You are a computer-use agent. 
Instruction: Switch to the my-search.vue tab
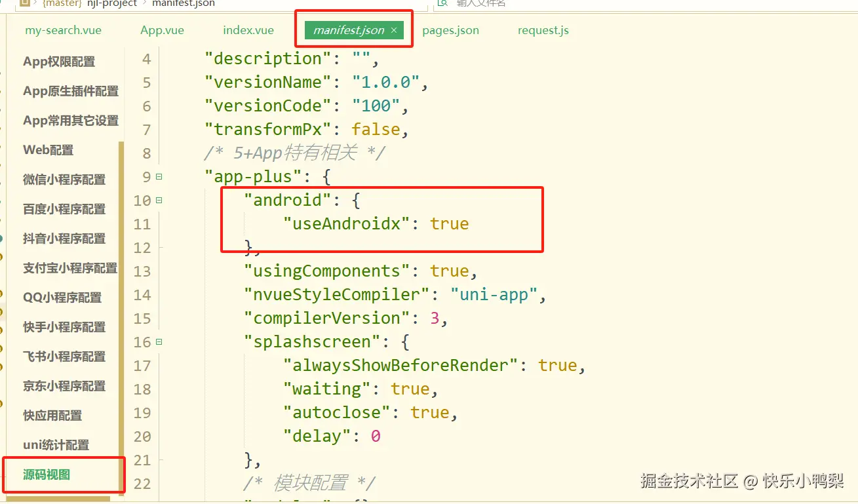(63, 30)
